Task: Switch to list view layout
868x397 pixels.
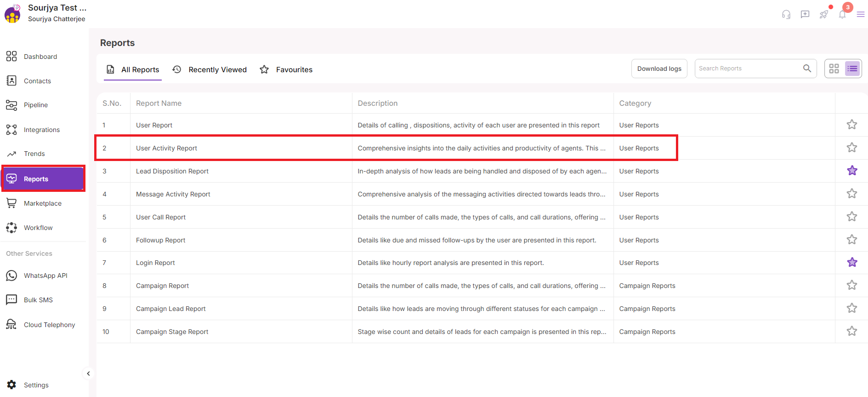Action: pyautogui.click(x=852, y=69)
